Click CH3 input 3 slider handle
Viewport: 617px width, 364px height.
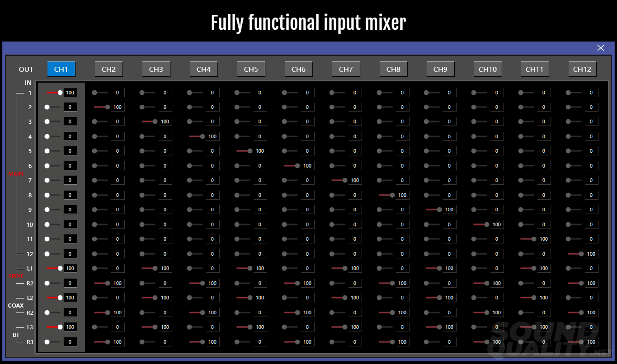155,121
